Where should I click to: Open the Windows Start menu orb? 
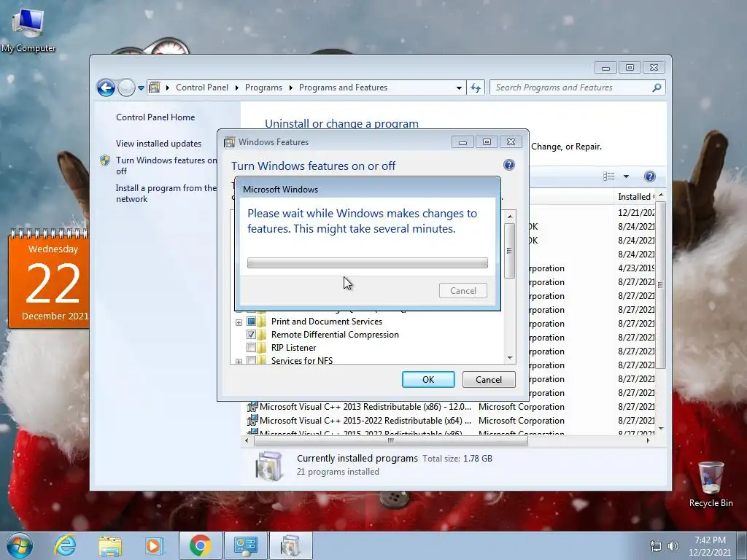tap(20, 545)
